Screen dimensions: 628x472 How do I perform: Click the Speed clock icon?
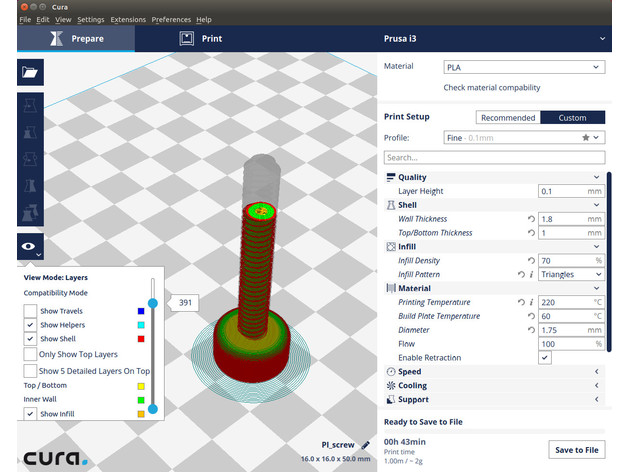(391, 372)
